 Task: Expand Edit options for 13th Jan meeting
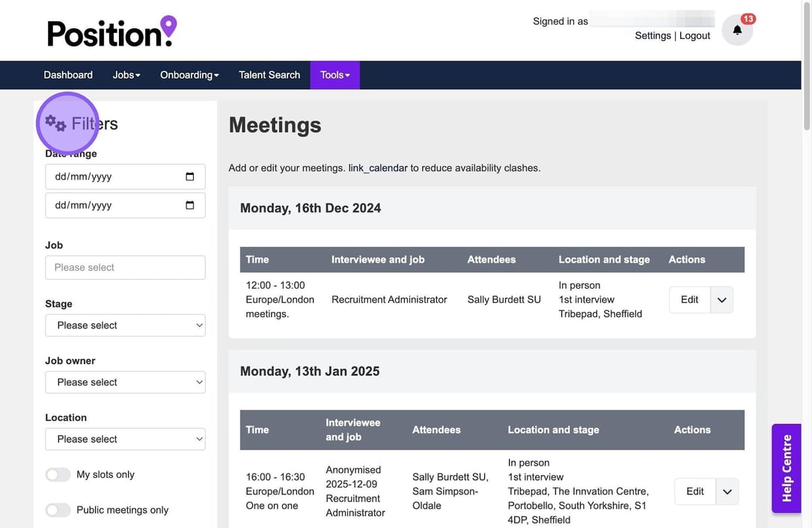tap(727, 491)
